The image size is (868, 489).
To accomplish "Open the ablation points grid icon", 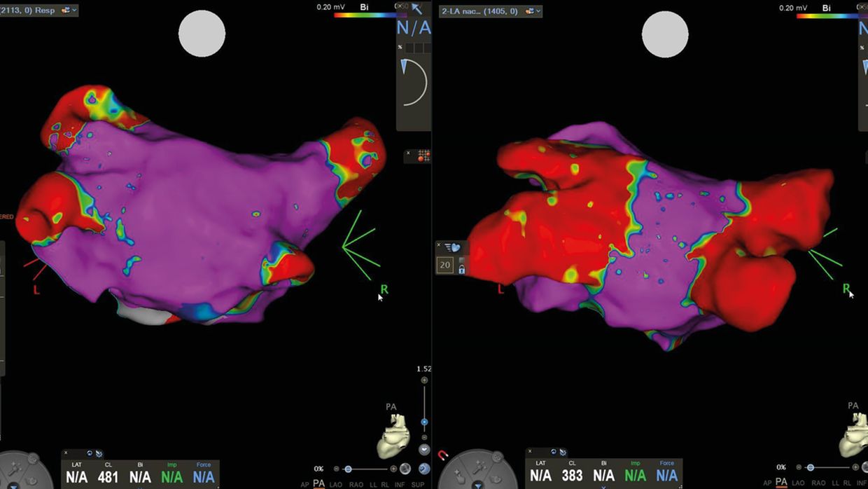I will click(423, 156).
